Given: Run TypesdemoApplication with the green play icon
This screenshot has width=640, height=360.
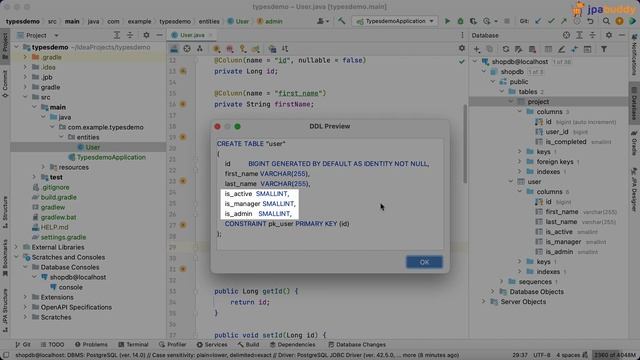Looking at the screenshot, I should pyautogui.click(x=447, y=21).
